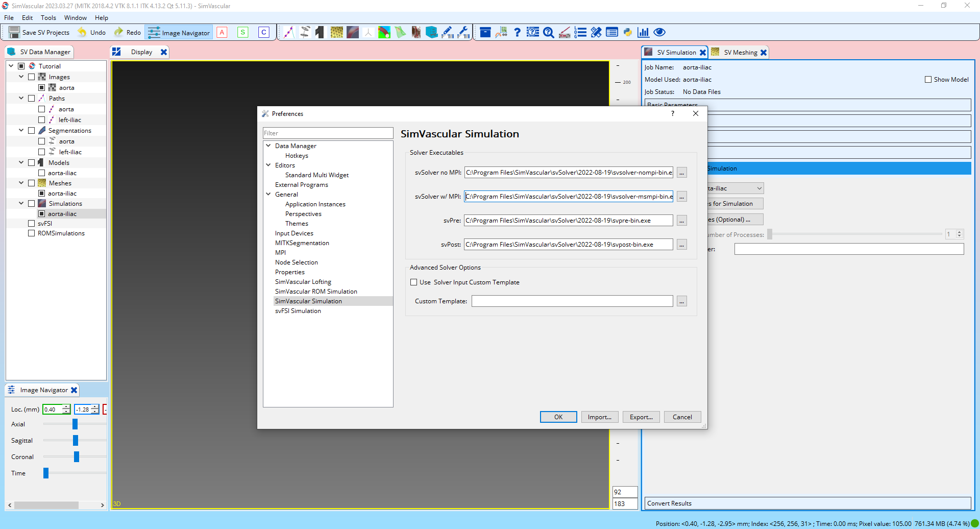980x529 pixels.
Task: Click the Sagittal slider handle
Action: pos(76,441)
